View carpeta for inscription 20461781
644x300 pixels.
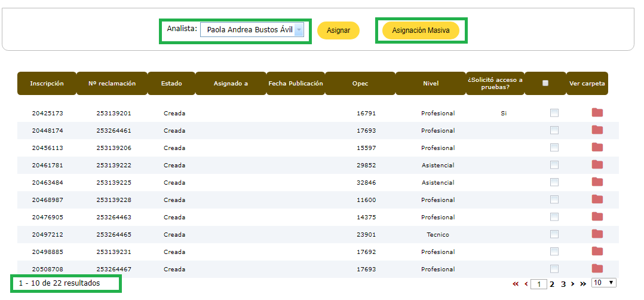tap(597, 165)
